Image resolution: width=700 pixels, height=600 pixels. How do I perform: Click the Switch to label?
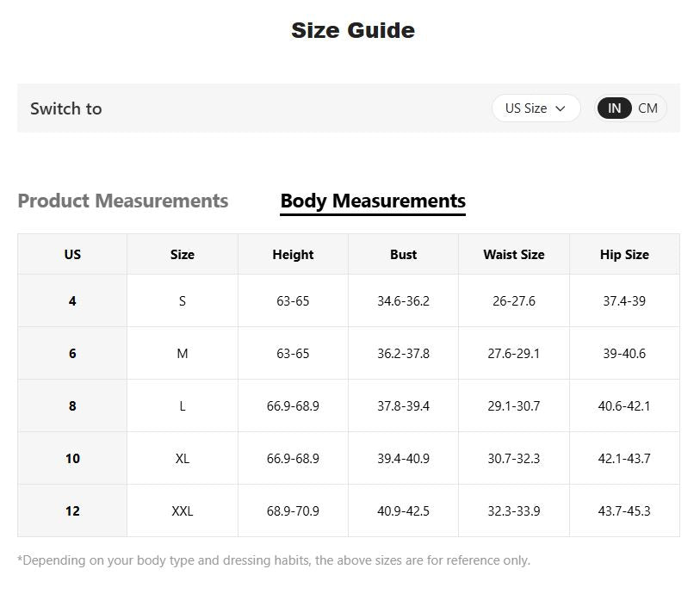coord(66,108)
